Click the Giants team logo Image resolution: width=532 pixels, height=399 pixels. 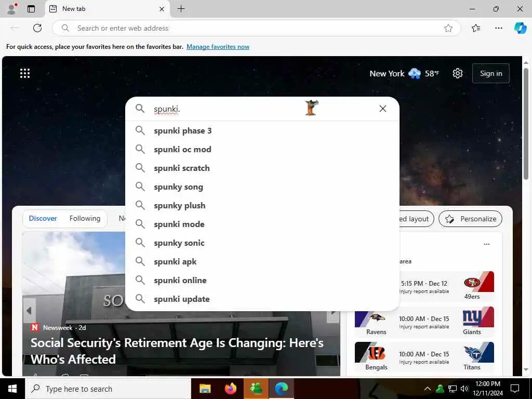tap(472, 318)
